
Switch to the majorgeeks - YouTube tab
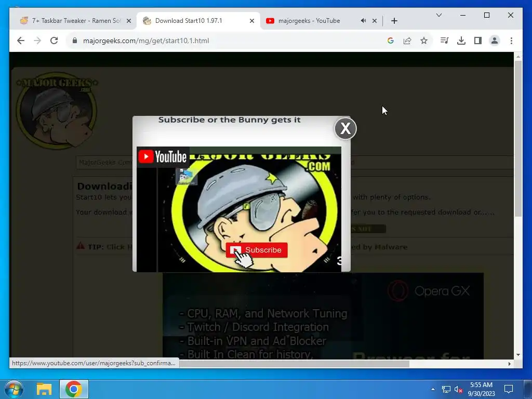pyautogui.click(x=309, y=21)
